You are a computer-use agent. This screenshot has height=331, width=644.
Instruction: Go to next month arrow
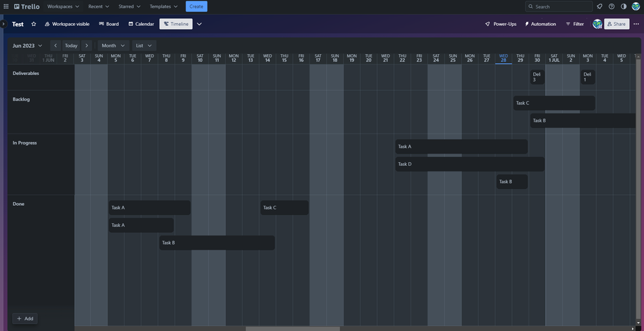86,46
